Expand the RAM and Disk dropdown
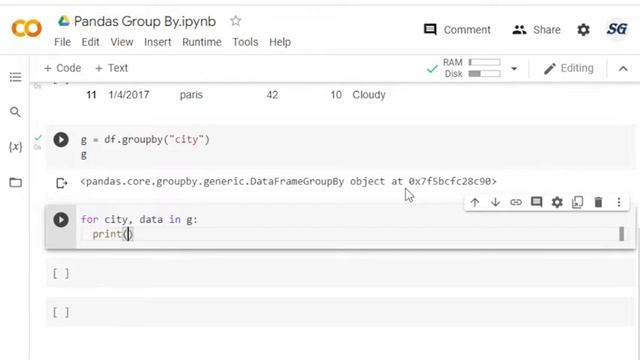The height and width of the screenshot is (360, 640). pyautogui.click(x=514, y=69)
